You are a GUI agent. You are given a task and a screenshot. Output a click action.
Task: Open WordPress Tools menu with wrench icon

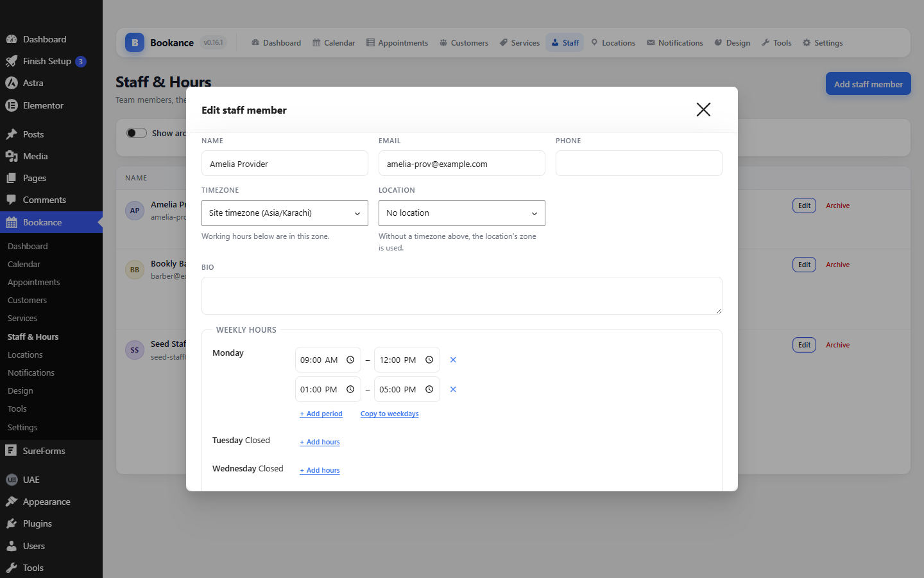[51, 568]
